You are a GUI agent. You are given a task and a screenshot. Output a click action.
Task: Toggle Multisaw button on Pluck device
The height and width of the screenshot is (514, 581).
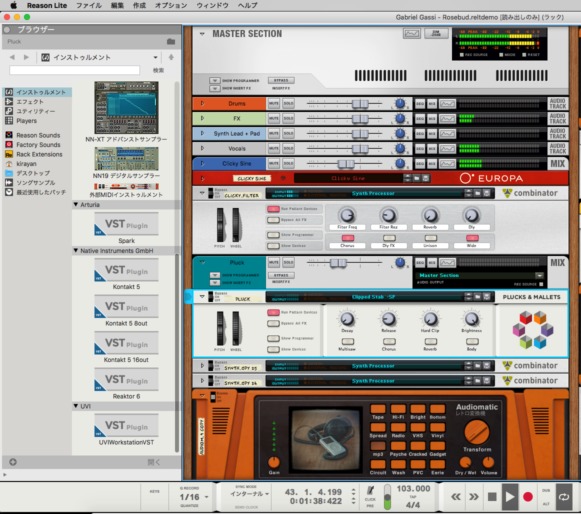[347, 341]
